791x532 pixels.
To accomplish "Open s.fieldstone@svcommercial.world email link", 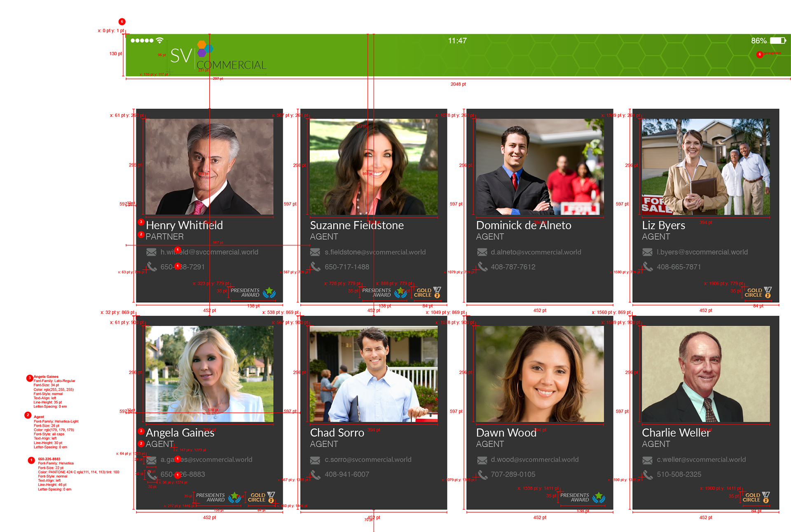I will (x=375, y=252).
